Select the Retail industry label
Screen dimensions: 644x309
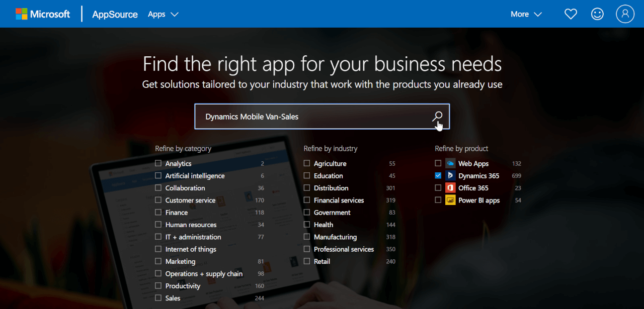[x=322, y=261]
